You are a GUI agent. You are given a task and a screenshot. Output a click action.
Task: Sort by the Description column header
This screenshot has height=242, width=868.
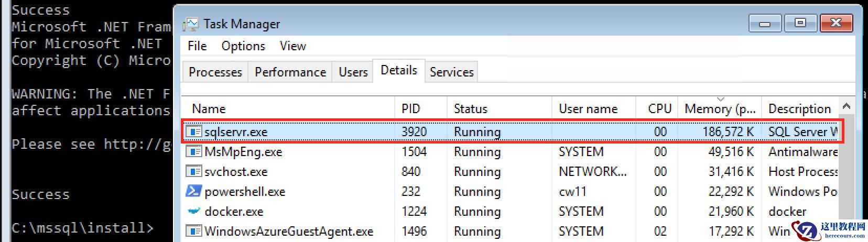(800, 108)
